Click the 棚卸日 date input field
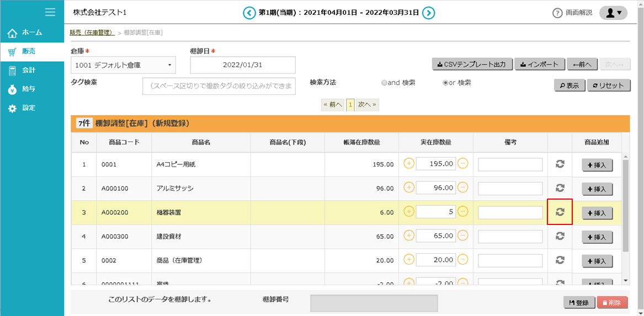644x316 pixels. (x=242, y=65)
